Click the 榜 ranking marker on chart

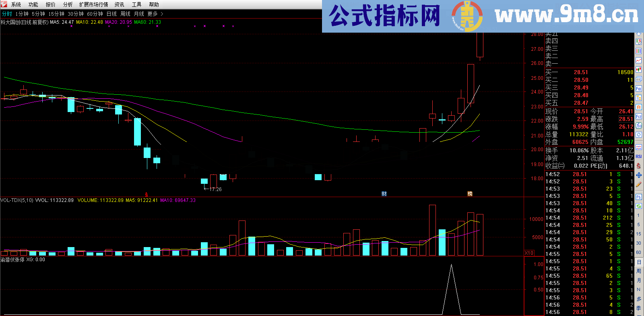tap(470, 194)
